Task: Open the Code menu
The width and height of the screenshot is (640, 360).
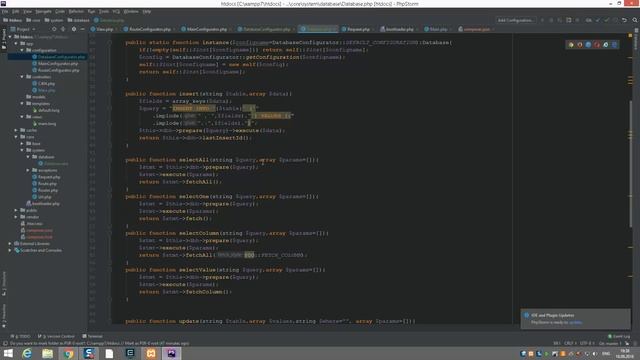Action: [60, 11]
